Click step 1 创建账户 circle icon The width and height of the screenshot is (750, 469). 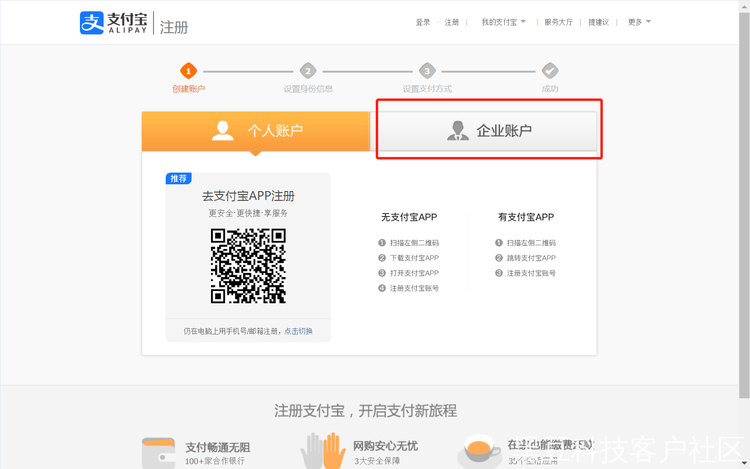coord(188,71)
